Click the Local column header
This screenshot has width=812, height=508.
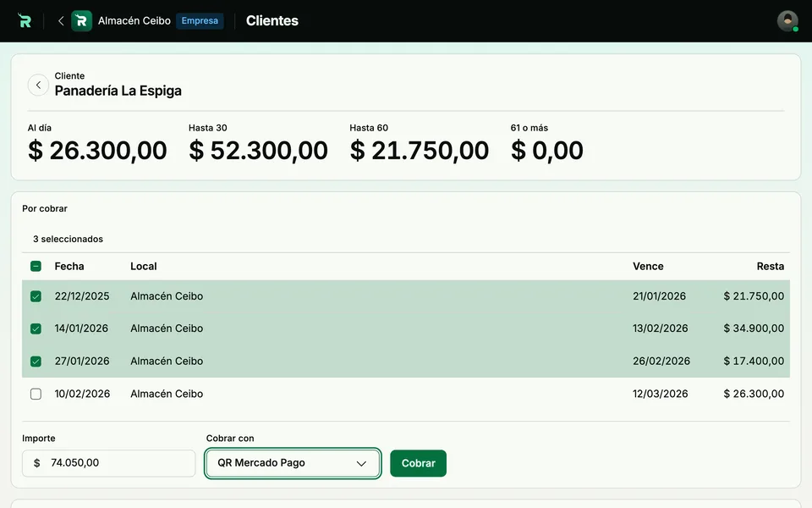point(144,267)
